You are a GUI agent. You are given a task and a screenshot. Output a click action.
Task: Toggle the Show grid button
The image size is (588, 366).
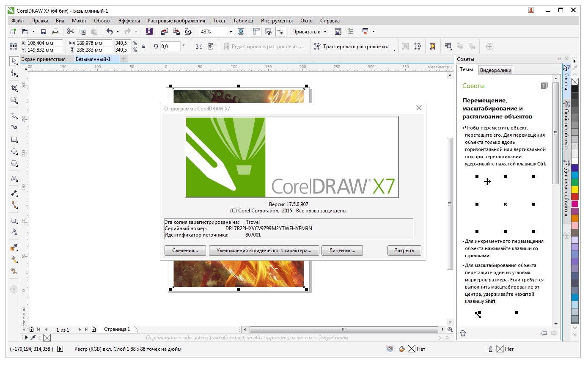(268, 31)
